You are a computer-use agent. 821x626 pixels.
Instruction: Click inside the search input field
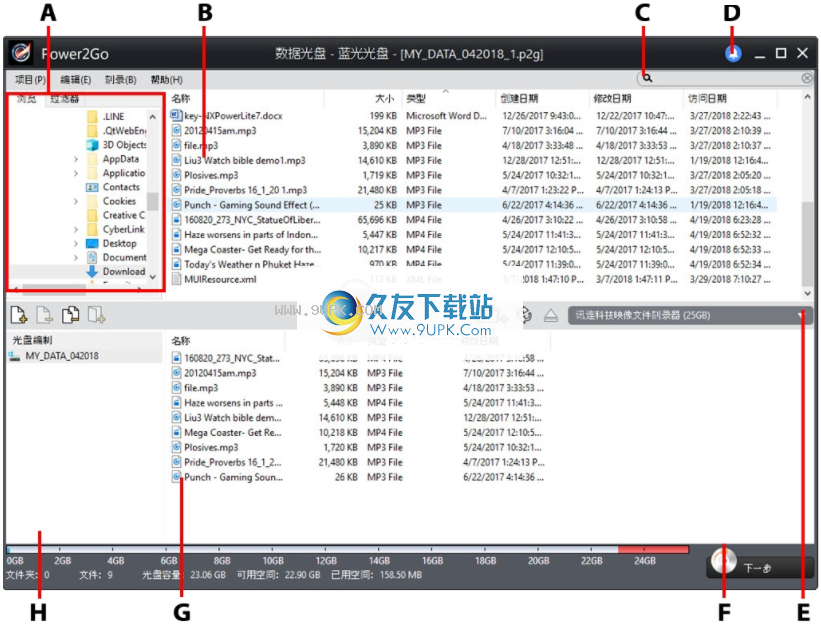pos(725,78)
